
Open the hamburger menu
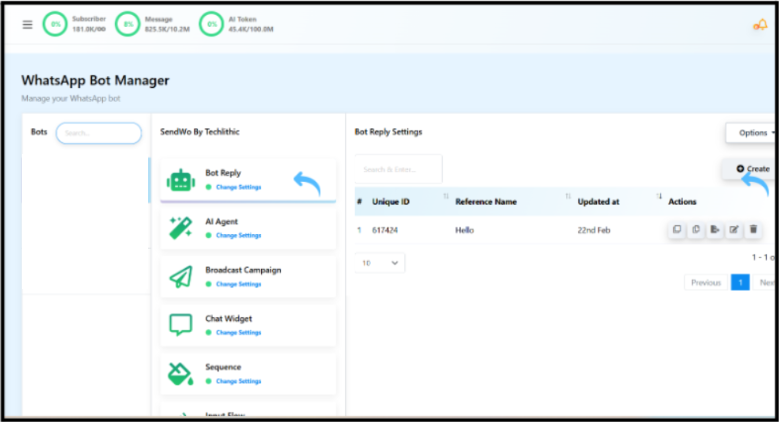[x=27, y=24]
